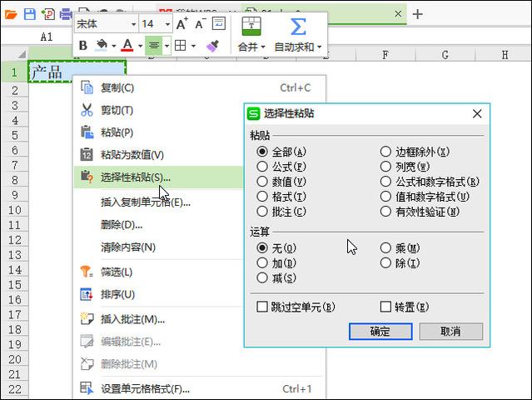Open the font size dropdown showing 14
532x400 pixels.
[167, 24]
